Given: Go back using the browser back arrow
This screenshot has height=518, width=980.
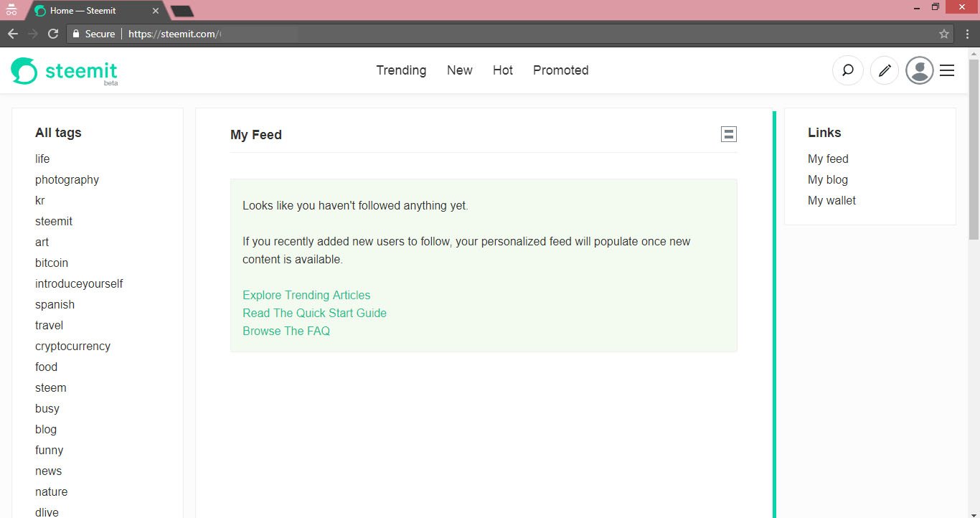Looking at the screenshot, I should tap(13, 34).
